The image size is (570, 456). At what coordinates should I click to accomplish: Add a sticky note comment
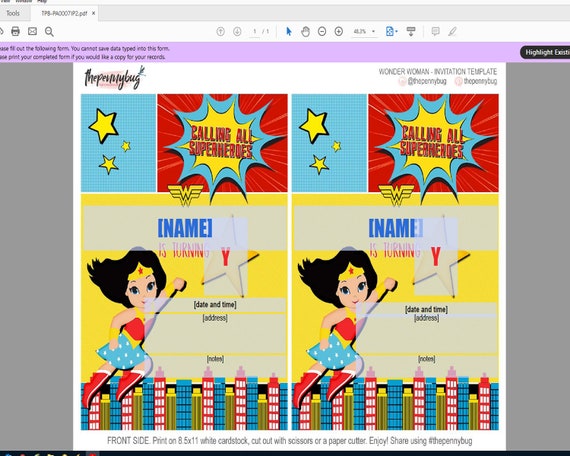coord(435,32)
